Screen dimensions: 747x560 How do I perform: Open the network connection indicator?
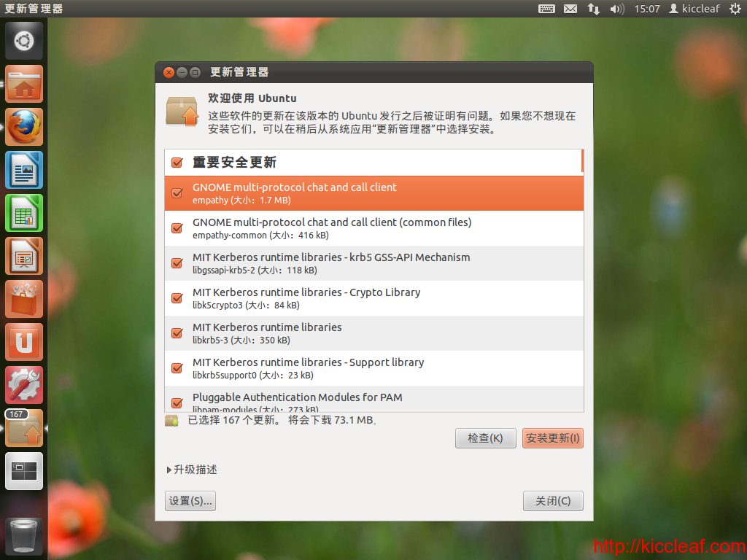[594, 9]
